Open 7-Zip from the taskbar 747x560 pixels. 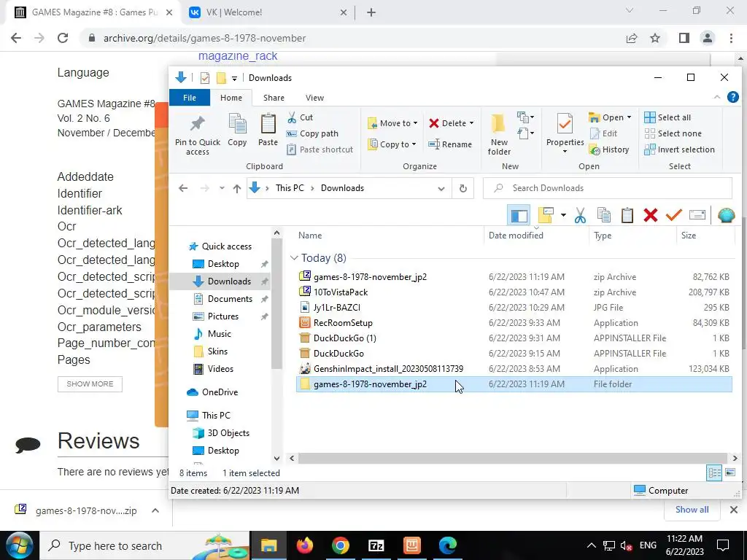[376, 545]
